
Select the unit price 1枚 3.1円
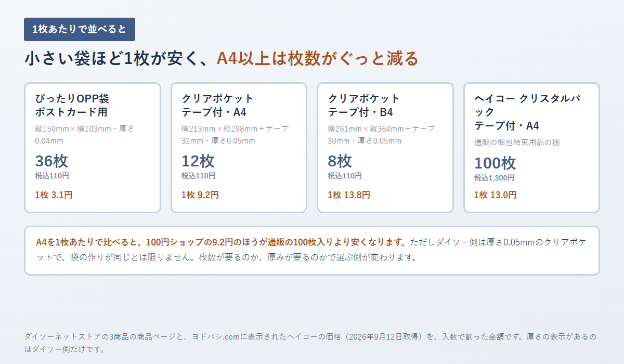(54, 195)
